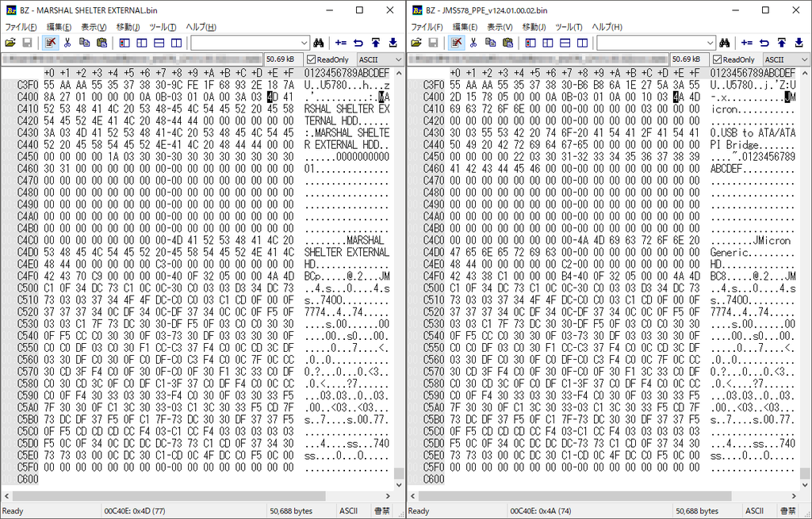Click 'PI Bridge' ASCII text in JMS578_PPE pane
The height and width of the screenshot is (519, 812).
pyautogui.click(x=735, y=144)
